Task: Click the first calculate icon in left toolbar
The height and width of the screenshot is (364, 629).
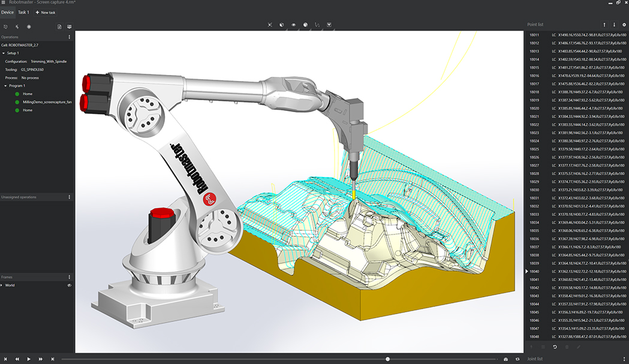Action: click(x=5, y=27)
